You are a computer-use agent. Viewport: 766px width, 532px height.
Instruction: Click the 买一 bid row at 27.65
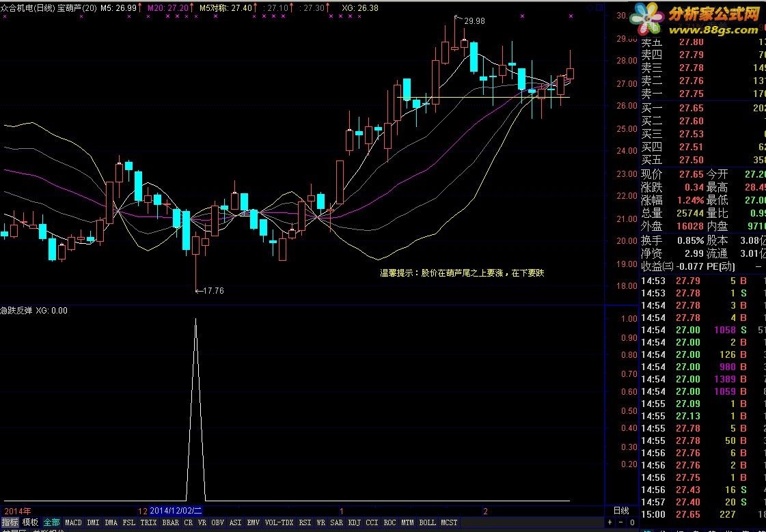tap(702, 108)
